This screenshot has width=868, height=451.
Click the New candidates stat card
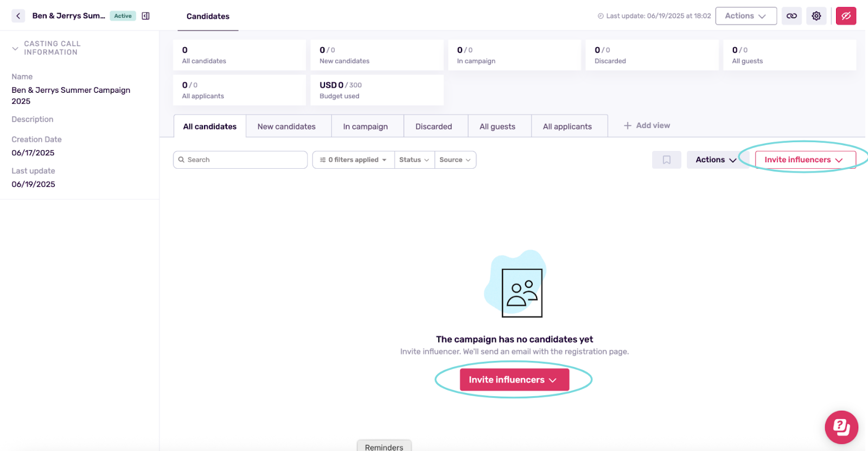point(377,55)
